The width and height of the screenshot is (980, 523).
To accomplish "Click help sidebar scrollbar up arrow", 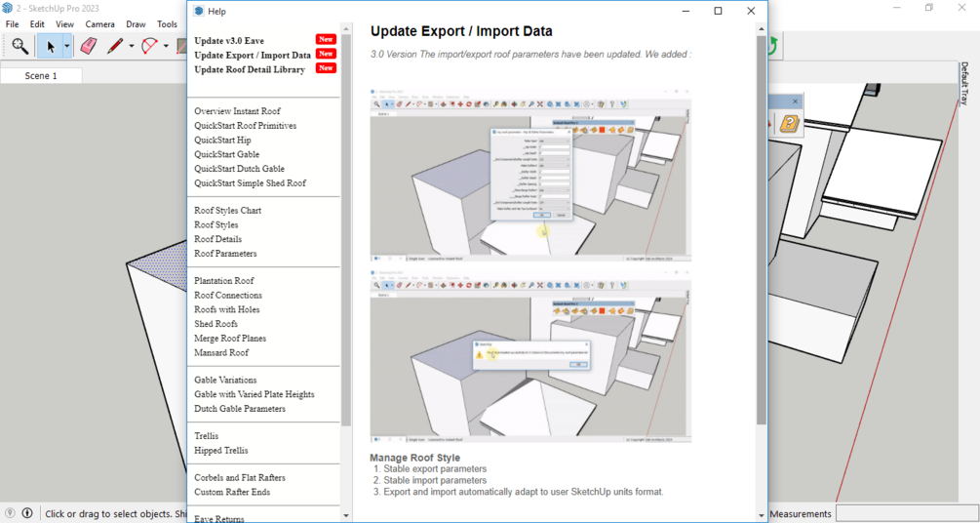I will click(x=346, y=28).
